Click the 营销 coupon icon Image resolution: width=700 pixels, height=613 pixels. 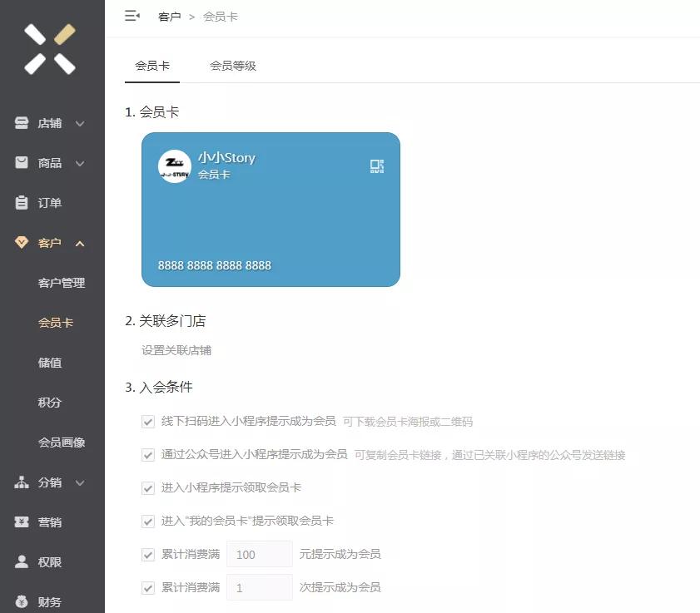[22, 522]
